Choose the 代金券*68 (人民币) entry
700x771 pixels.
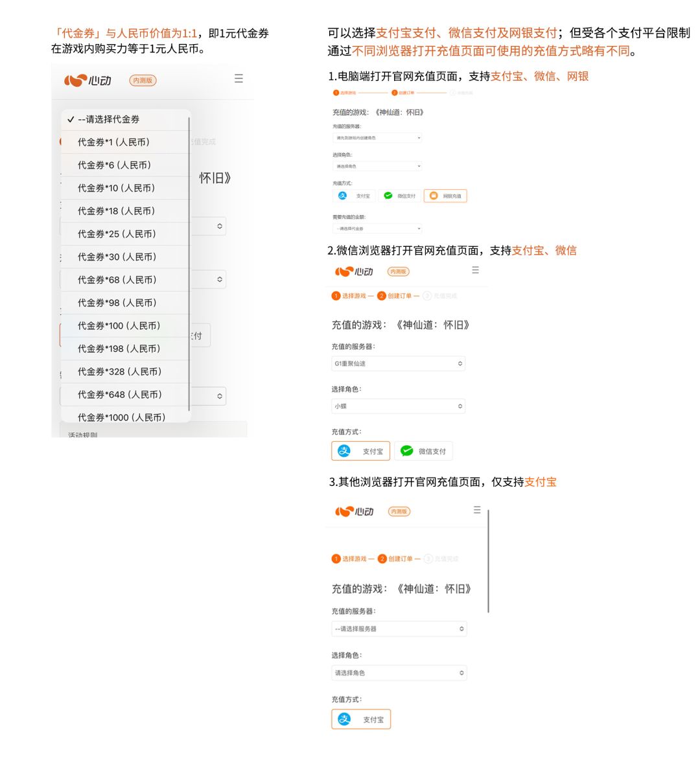click(125, 280)
